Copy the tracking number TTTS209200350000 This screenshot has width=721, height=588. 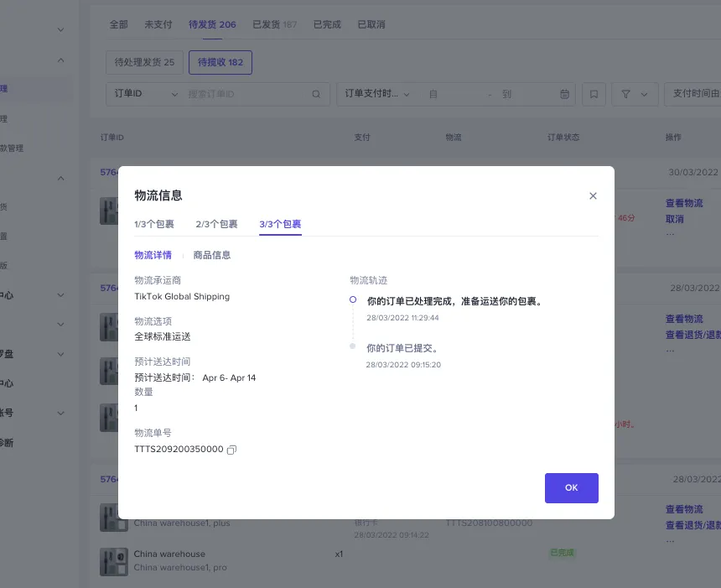click(231, 450)
